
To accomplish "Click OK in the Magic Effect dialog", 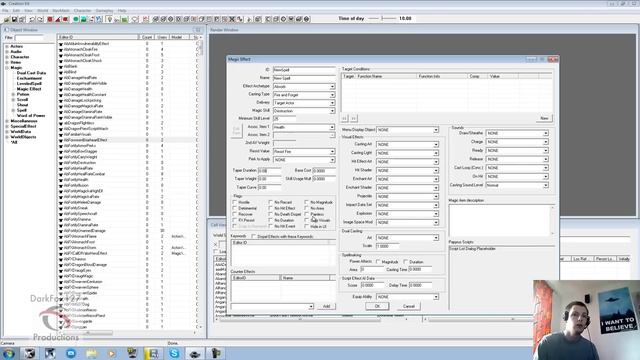I will [x=377, y=306].
